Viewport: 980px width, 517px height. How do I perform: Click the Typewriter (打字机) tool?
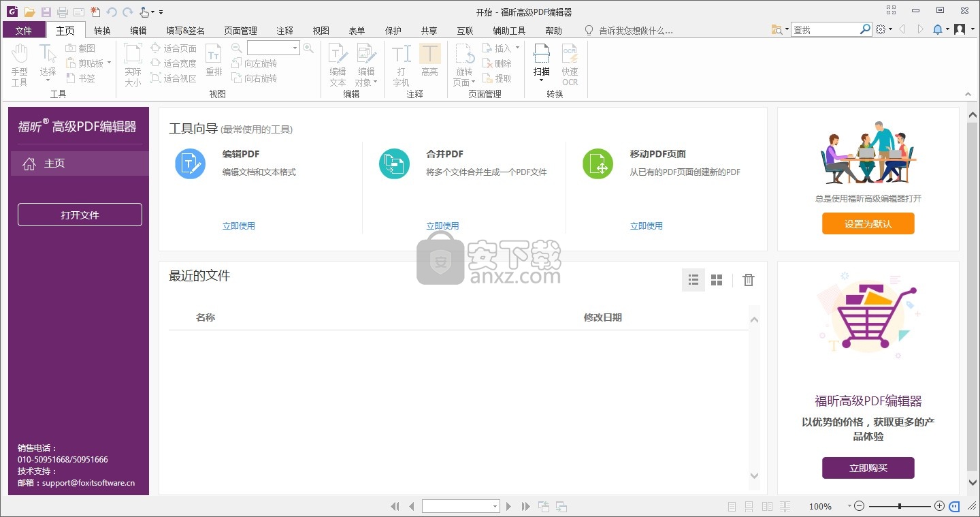tap(402, 65)
